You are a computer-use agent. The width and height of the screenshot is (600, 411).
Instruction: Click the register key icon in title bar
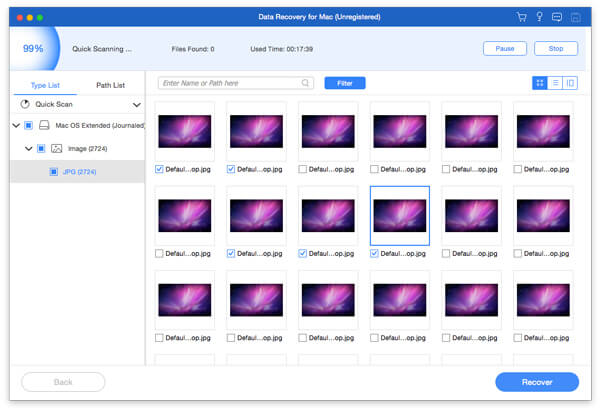pyautogui.click(x=539, y=17)
